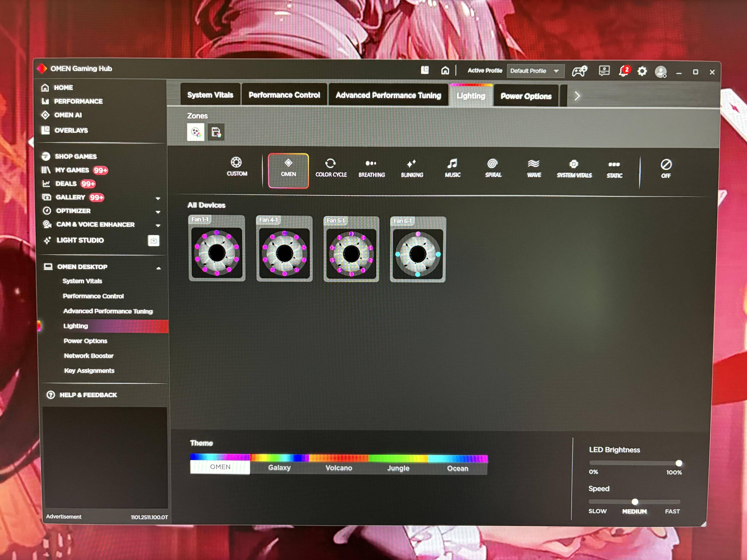Viewport: 747px width, 560px height.
Task: Open Shop Games in the sidebar
Action: click(x=69, y=156)
